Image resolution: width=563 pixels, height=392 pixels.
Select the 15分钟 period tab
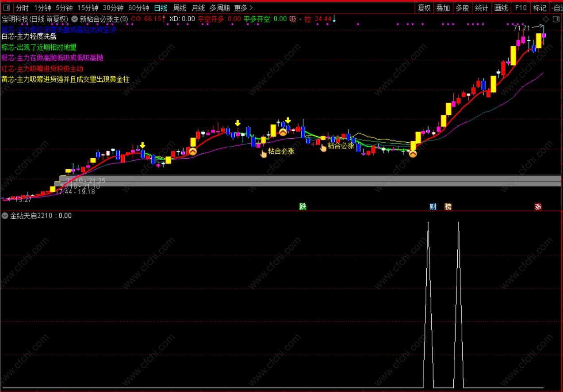[x=88, y=8]
